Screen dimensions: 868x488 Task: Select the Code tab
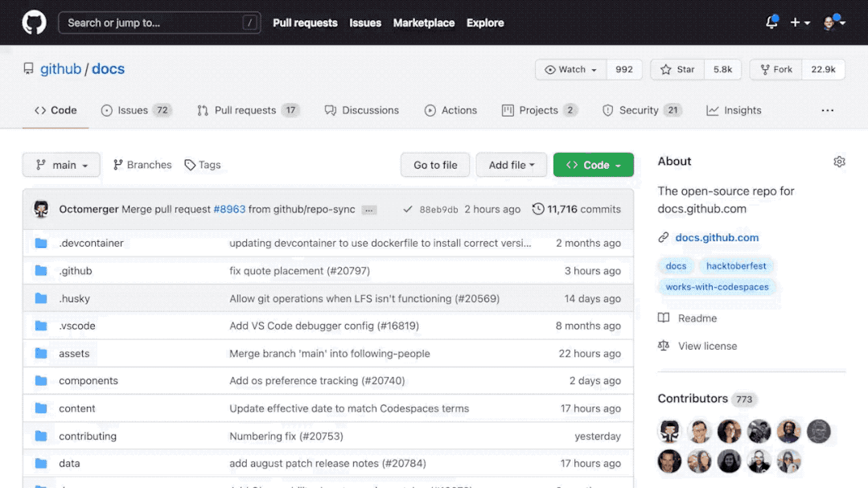pos(56,110)
